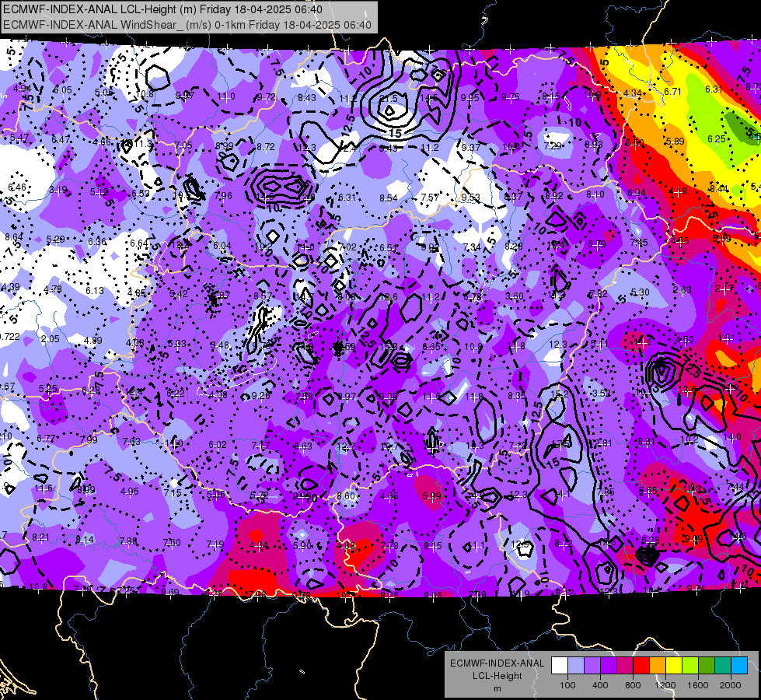
Task: Click the teal legend swatch
Action: pos(723,666)
